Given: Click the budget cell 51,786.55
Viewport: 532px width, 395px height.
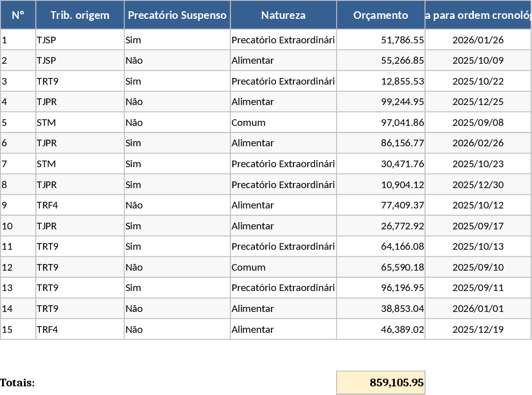Looking at the screenshot, I should (x=381, y=40).
